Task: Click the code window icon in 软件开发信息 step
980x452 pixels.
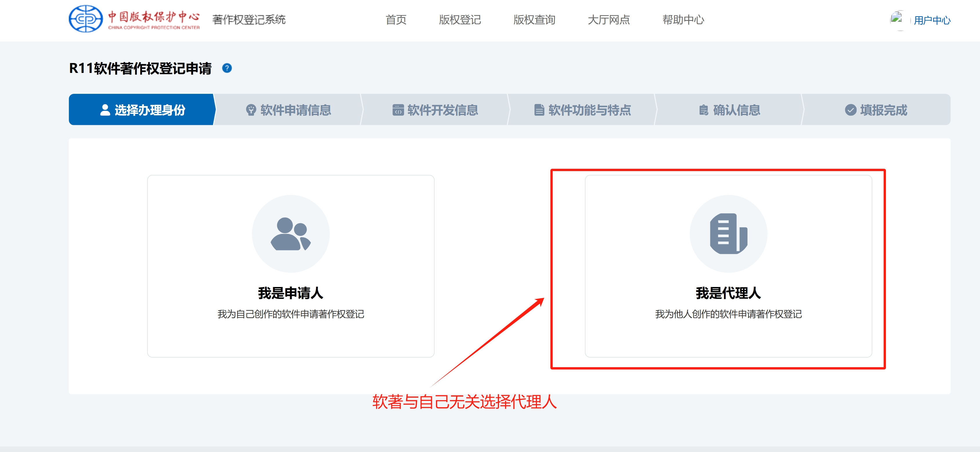Action: 398,110
